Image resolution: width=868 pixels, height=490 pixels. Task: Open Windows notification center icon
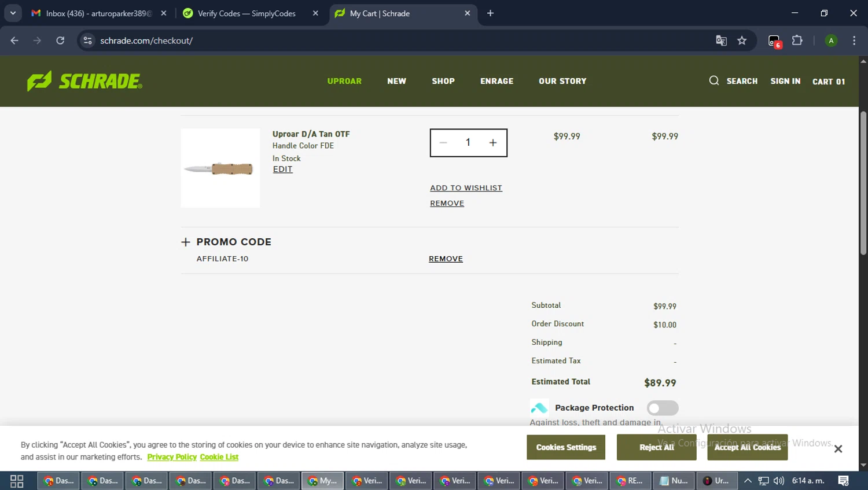(x=844, y=481)
